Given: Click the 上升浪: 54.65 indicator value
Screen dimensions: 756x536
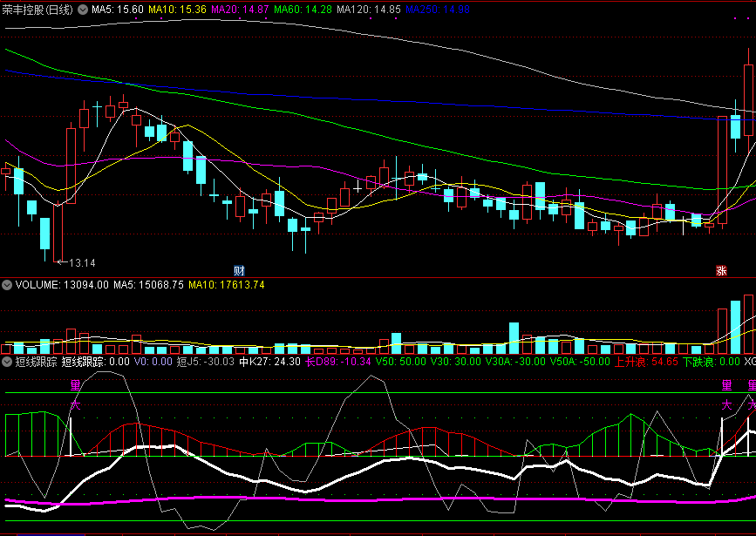Looking at the screenshot, I should (x=646, y=362).
